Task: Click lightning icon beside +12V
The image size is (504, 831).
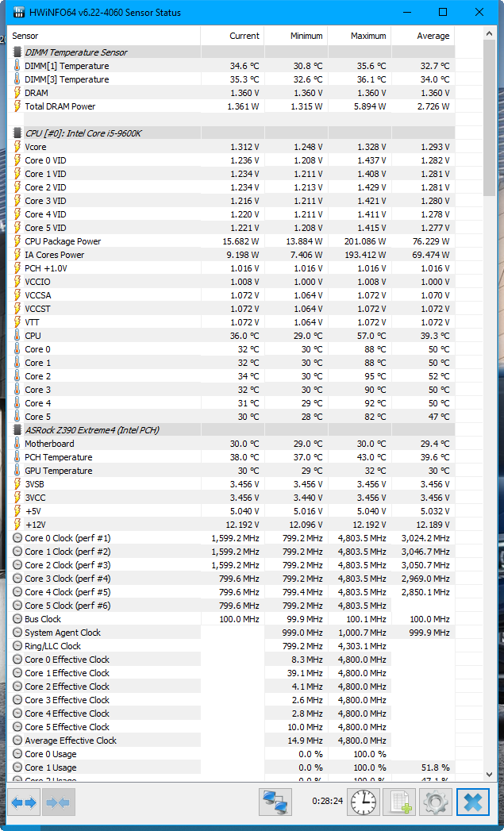Action: coord(17,524)
